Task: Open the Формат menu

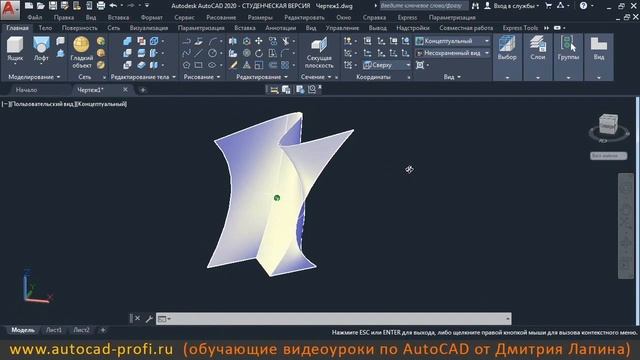Action: [151, 18]
